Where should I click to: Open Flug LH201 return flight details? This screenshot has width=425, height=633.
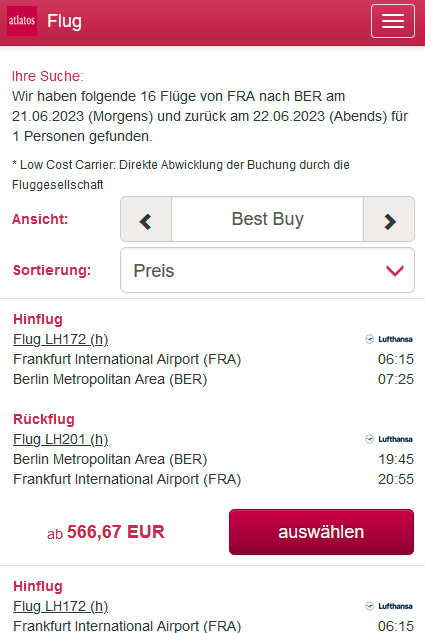[61, 439]
